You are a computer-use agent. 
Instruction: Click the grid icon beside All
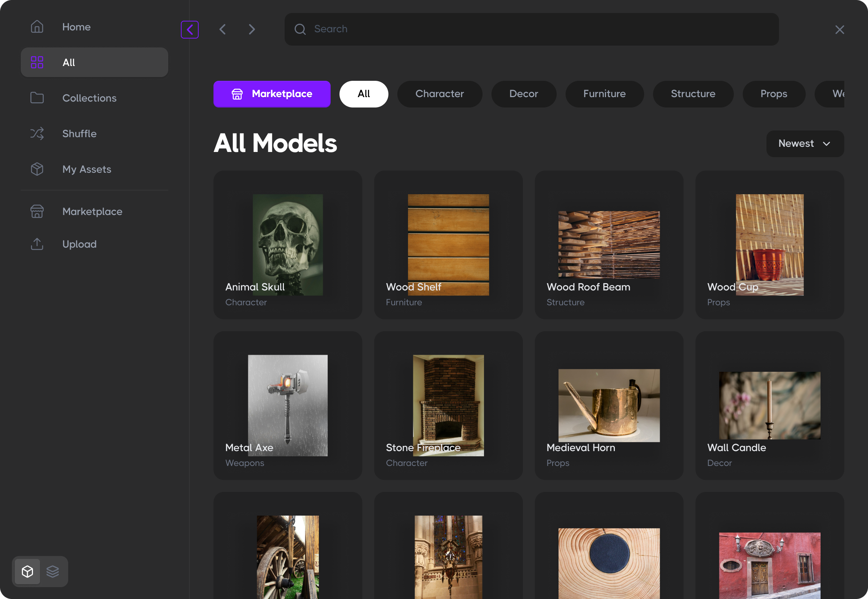pos(37,62)
